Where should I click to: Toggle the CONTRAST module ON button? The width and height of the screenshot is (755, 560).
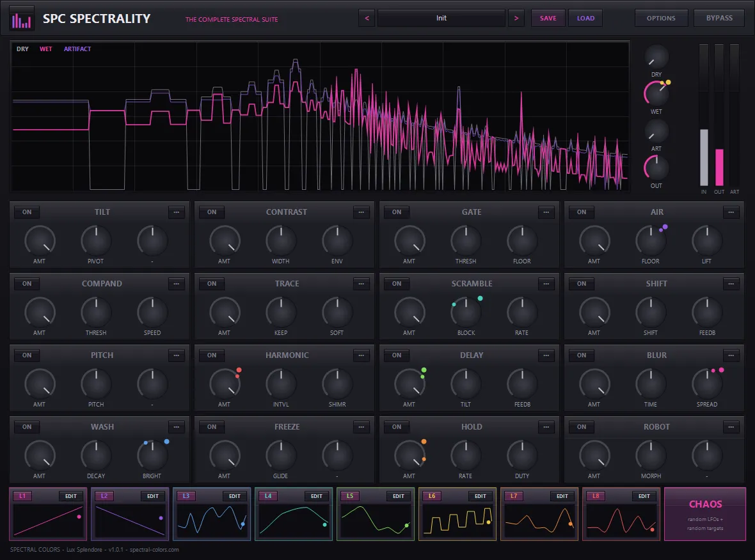(x=212, y=212)
